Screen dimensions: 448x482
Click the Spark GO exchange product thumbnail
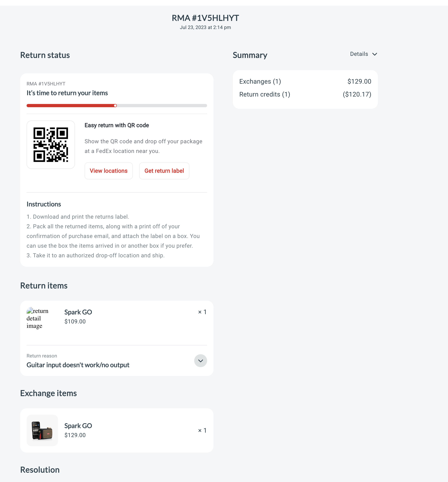click(x=42, y=430)
